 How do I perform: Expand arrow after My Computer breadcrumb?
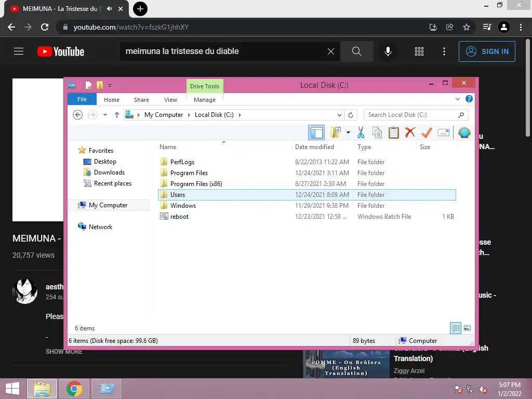point(189,115)
